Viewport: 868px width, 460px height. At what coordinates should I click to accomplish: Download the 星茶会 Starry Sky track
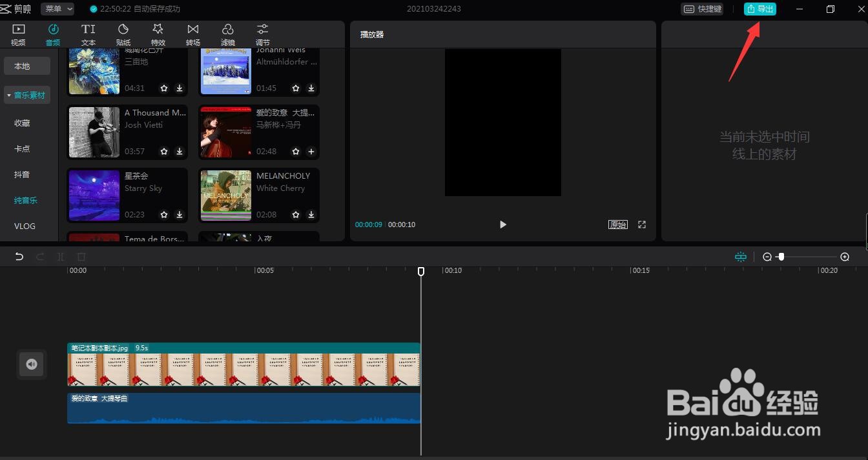[180, 215]
